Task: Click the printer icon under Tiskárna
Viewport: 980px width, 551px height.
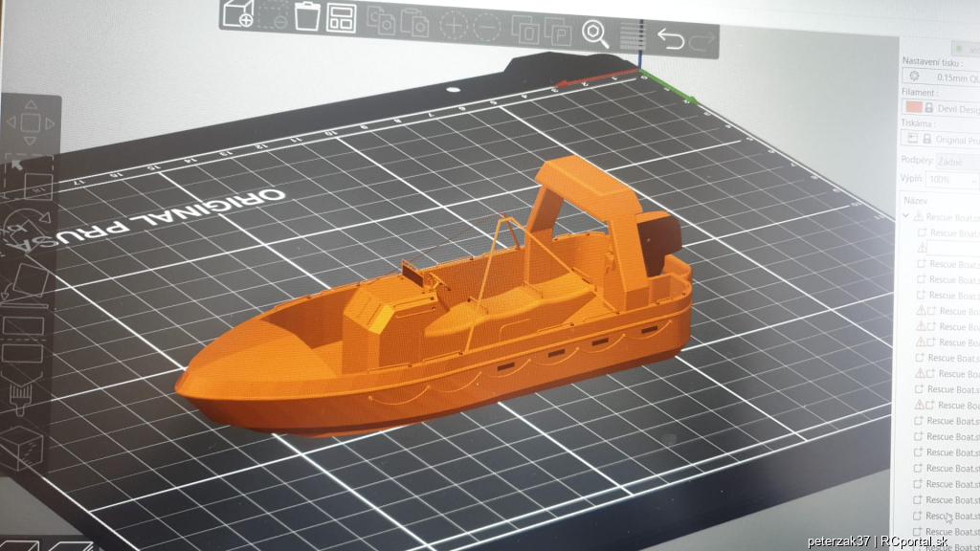Action: click(x=912, y=138)
